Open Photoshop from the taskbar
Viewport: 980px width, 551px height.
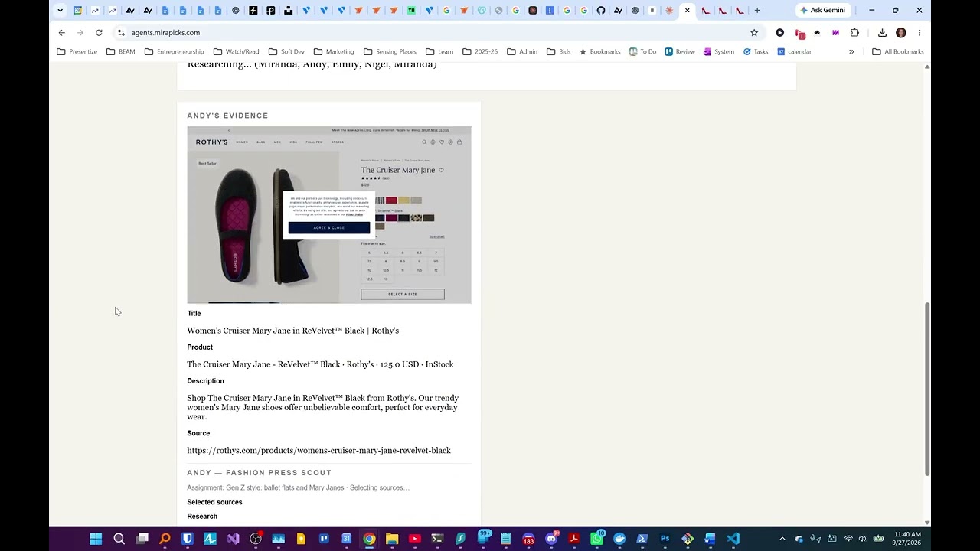coord(665,539)
